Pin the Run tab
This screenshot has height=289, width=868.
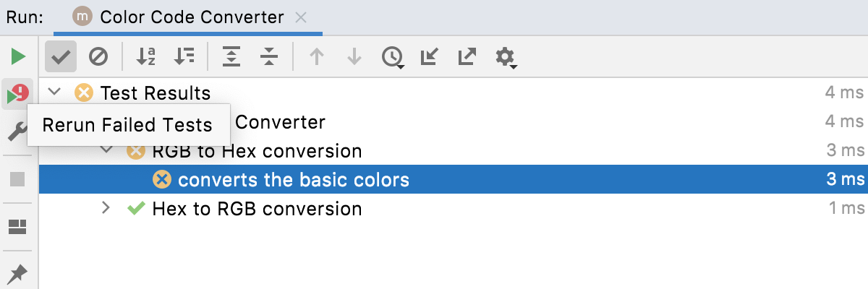click(x=18, y=273)
